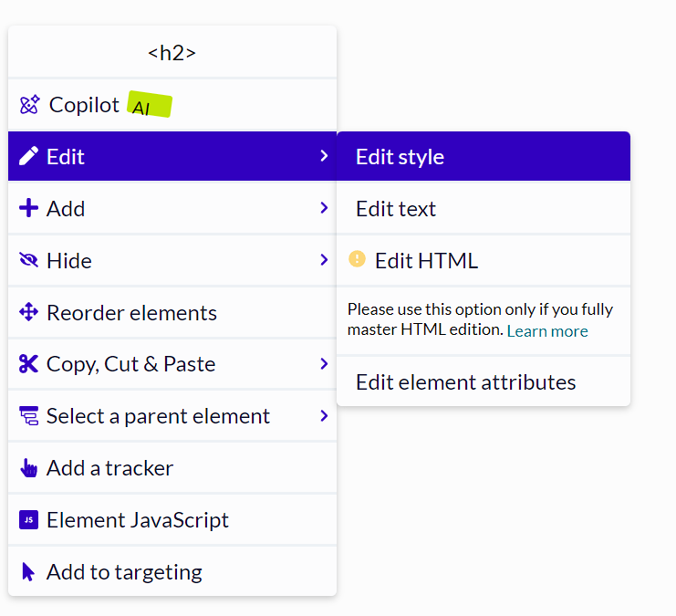Click the four-arrow Reorder elements icon
The width and height of the screenshot is (676, 616).
click(28, 312)
